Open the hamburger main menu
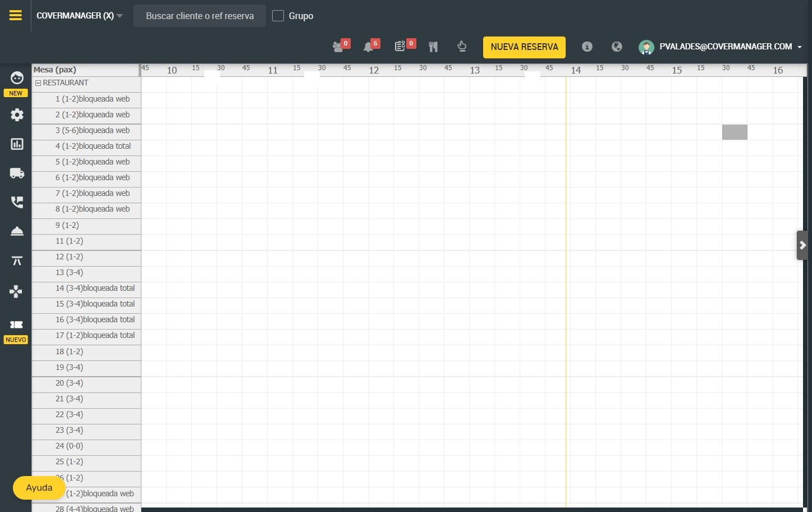This screenshot has height=512, width=812. (16, 16)
